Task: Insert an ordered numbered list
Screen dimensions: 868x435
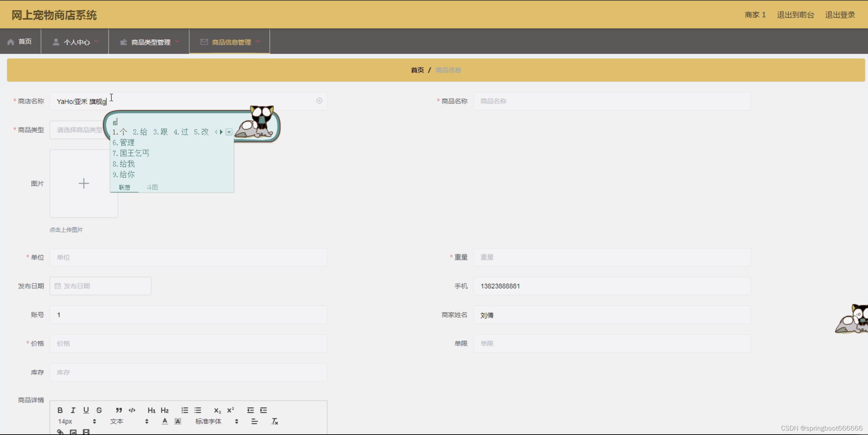Action: [185, 410]
